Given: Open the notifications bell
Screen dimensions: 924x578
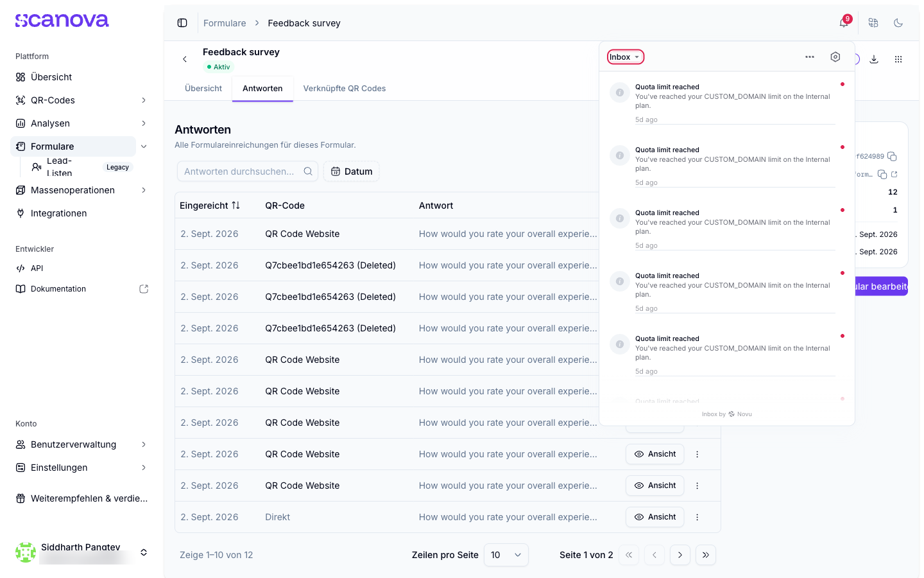Looking at the screenshot, I should tap(844, 23).
